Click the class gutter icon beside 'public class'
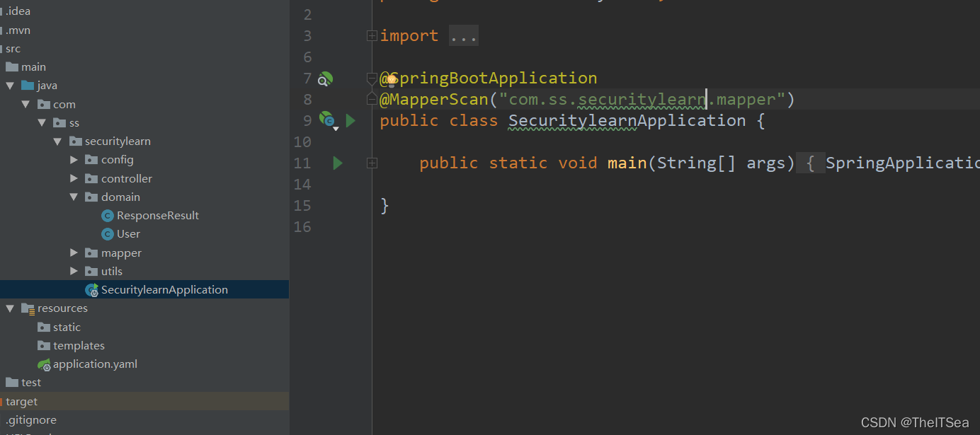Image resolution: width=980 pixels, height=435 pixels. pyautogui.click(x=327, y=120)
